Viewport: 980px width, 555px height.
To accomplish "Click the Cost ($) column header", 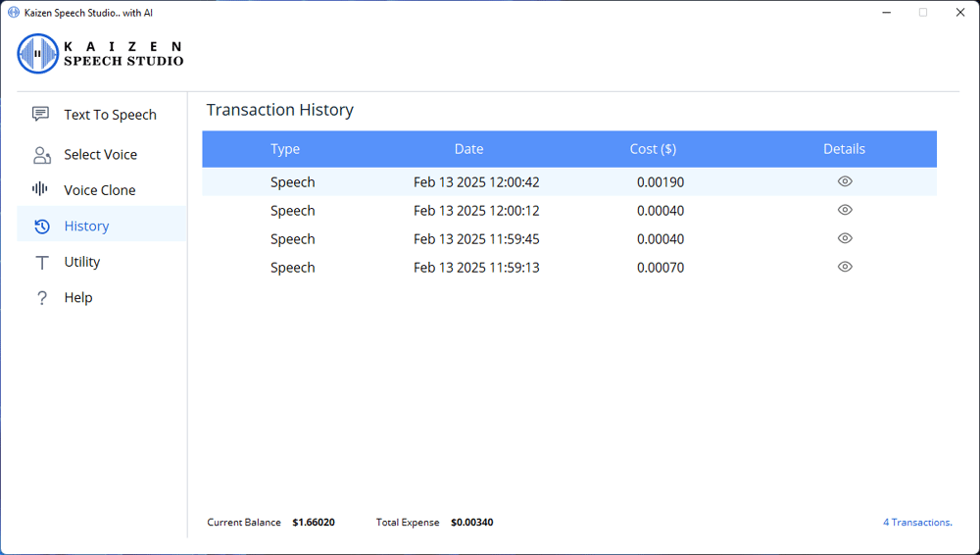I will coord(653,149).
